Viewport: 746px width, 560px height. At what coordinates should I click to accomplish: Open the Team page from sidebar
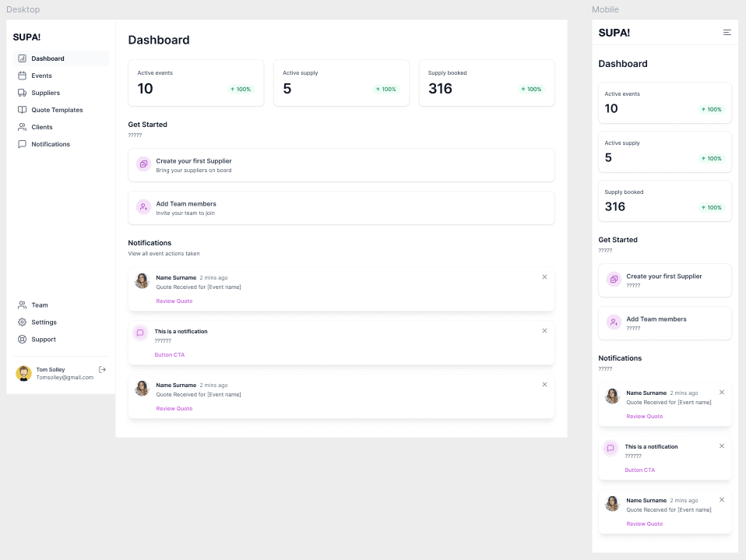[x=61, y=305]
